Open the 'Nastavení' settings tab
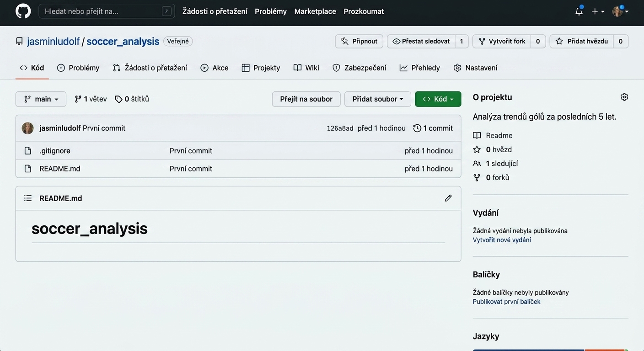 click(476, 68)
